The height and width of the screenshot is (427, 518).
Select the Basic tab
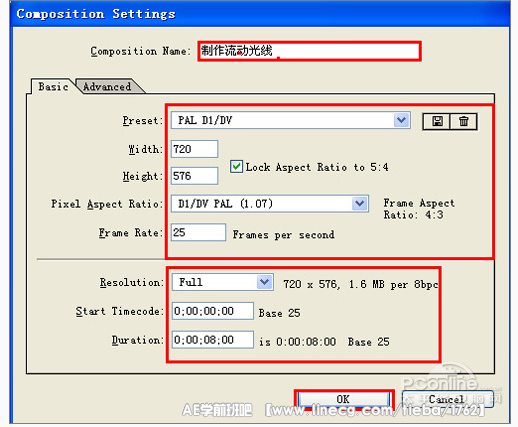(53, 87)
